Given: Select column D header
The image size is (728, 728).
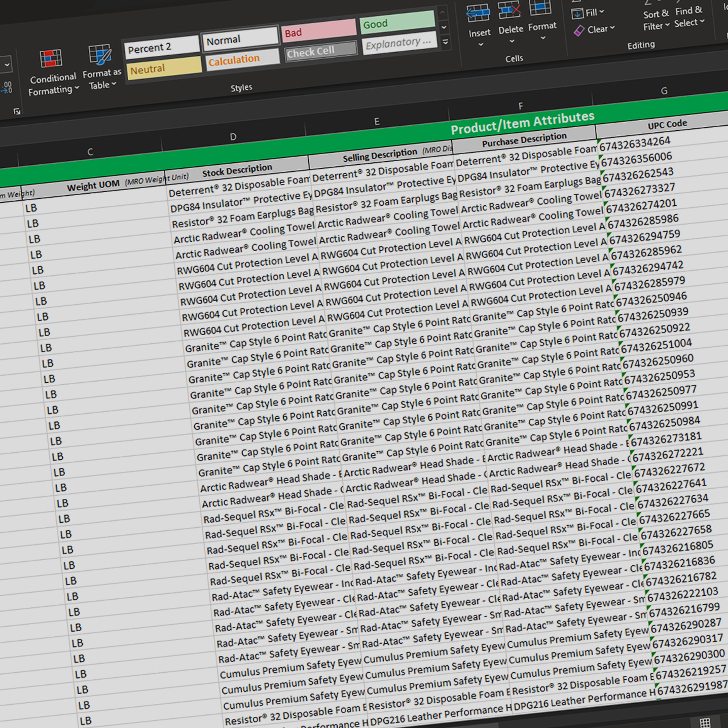Looking at the screenshot, I should point(233,136).
